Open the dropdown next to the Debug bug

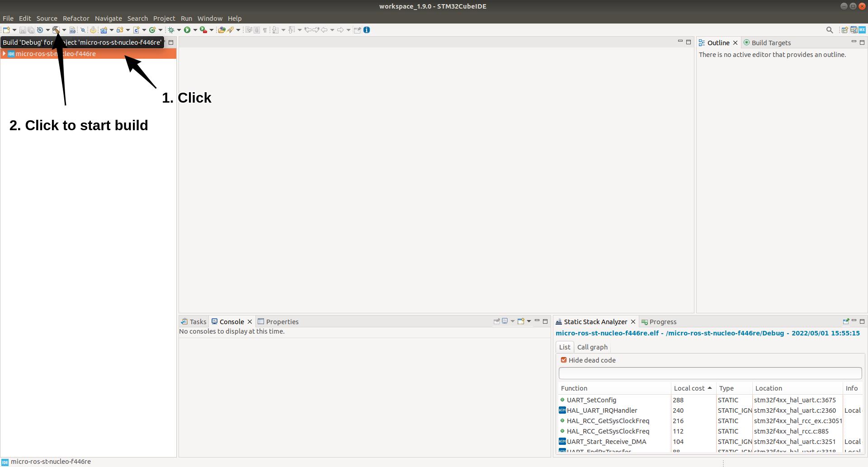coord(179,30)
